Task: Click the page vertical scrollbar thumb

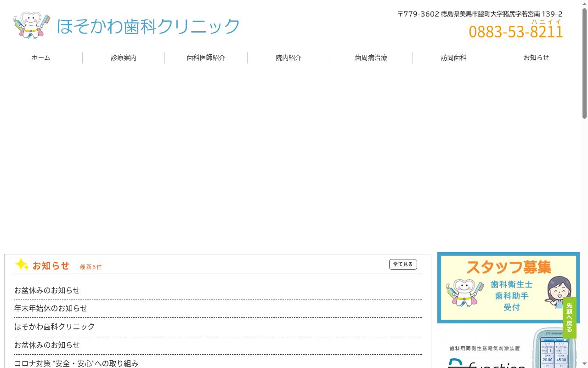Action: (x=584, y=63)
